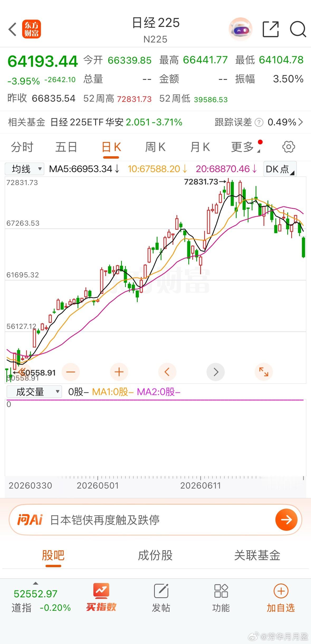The height and width of the screenshot is (644, 311).
Task: Expand chart to fullscreen icon
Action: [264, 372]
